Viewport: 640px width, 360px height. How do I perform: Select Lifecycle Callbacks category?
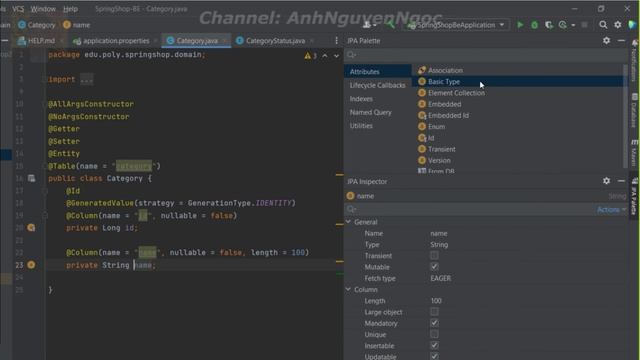378,85
